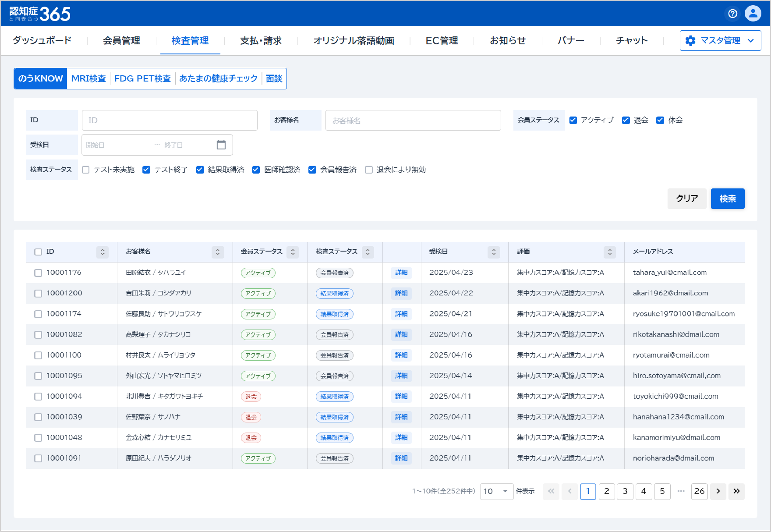Image resolution: width=771 pixels, height=532 pixels.
Task: Open the user account avatar icon
Action: (753, 14)
